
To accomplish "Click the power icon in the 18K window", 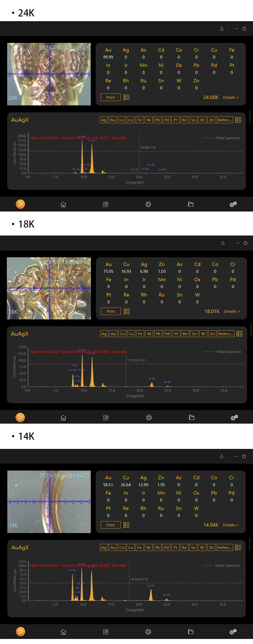I will pyautogui.click(x=245, y=243).
